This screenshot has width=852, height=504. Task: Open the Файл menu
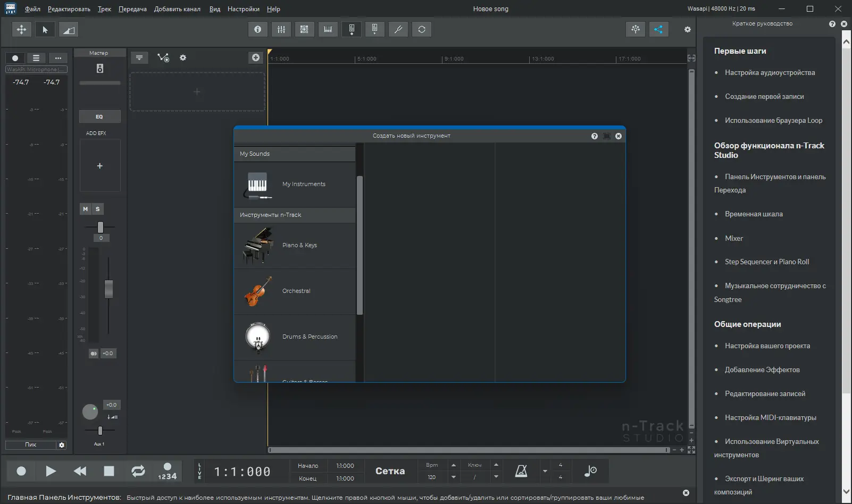pos(32,9)
